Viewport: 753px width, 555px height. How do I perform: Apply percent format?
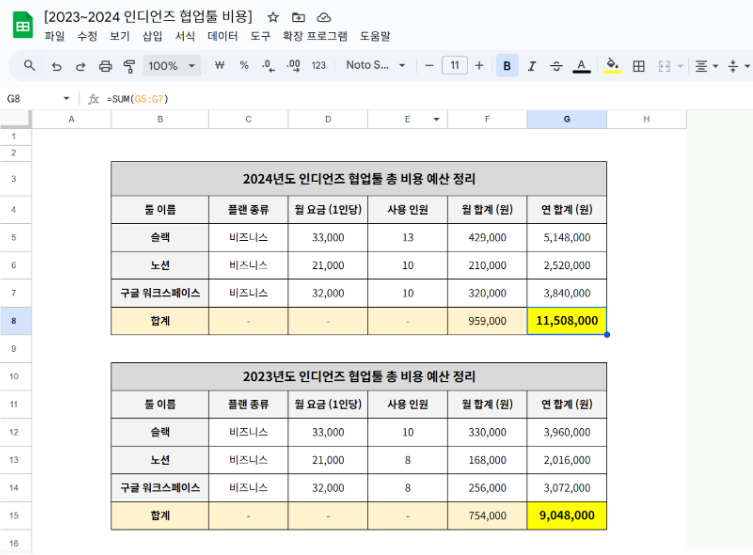[244, 65]
